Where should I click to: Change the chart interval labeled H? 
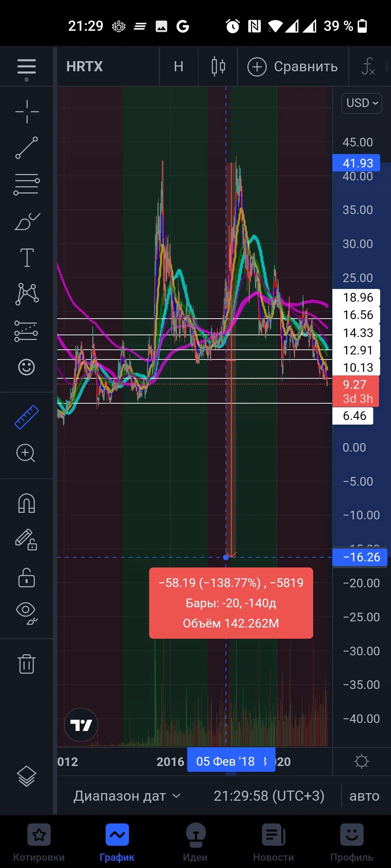click(178, 67)
